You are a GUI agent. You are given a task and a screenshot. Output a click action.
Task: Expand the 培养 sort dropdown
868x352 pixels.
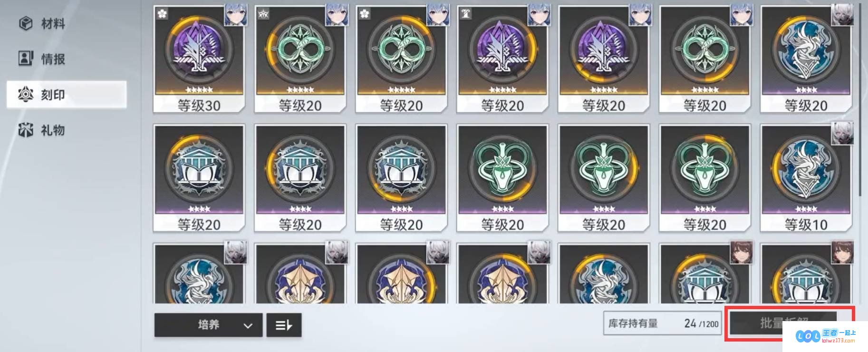208,325
